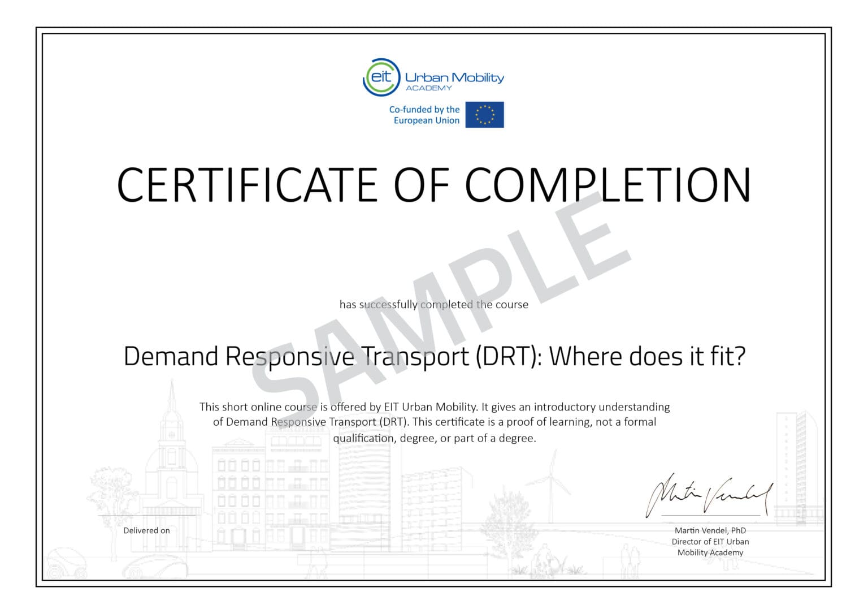
Task: Click the Delivered on label
Action: [146, 530]
